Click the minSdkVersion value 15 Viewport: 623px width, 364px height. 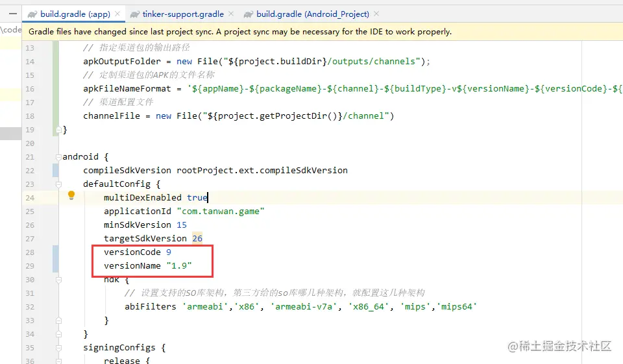(182, 225)
